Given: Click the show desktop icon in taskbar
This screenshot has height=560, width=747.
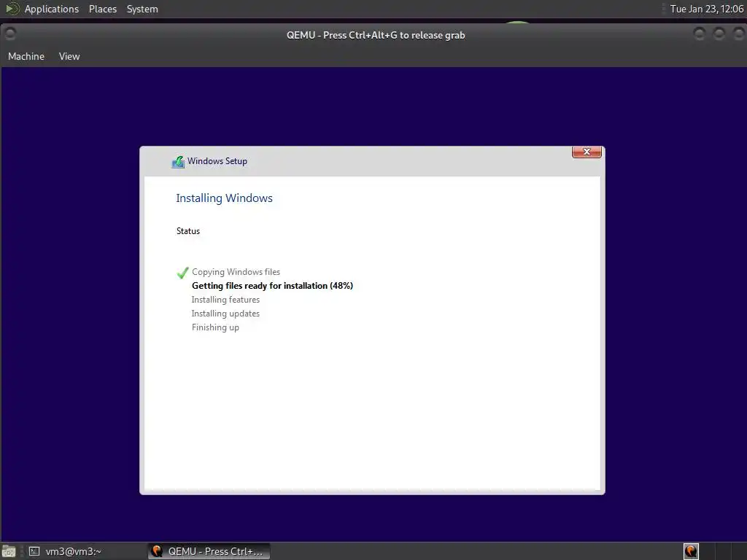Looking at the screenshot, I should coord(9,551).
